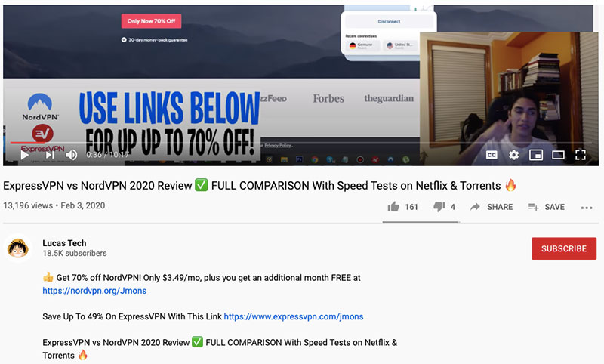Enter fullscreen mode
Image resolution: width=604 pixels, height=364 pixels.
click(x=581, y=155)
